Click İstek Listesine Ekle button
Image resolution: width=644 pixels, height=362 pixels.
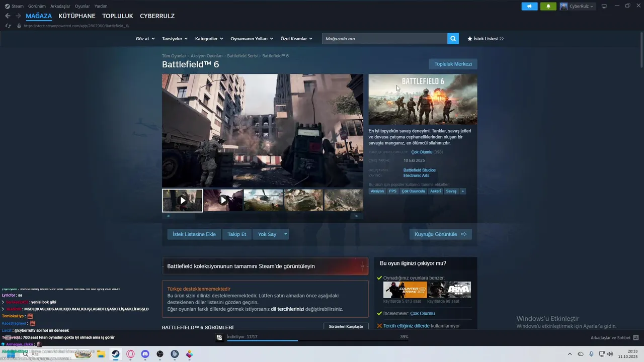(x=194, y=234)
